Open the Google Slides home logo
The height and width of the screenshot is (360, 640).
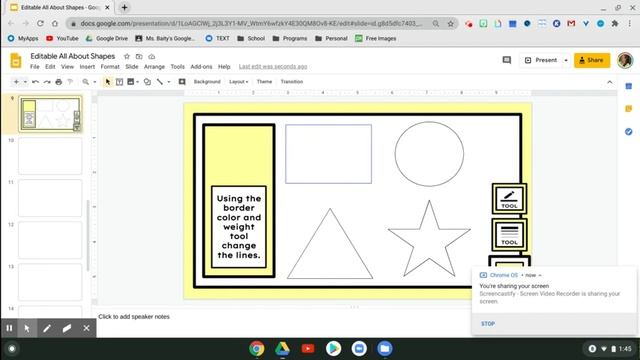click(x=16, y=61)
